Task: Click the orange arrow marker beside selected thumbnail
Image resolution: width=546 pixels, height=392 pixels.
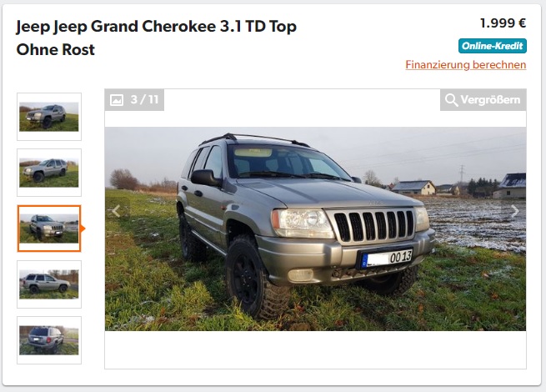Action: [83, 229]
